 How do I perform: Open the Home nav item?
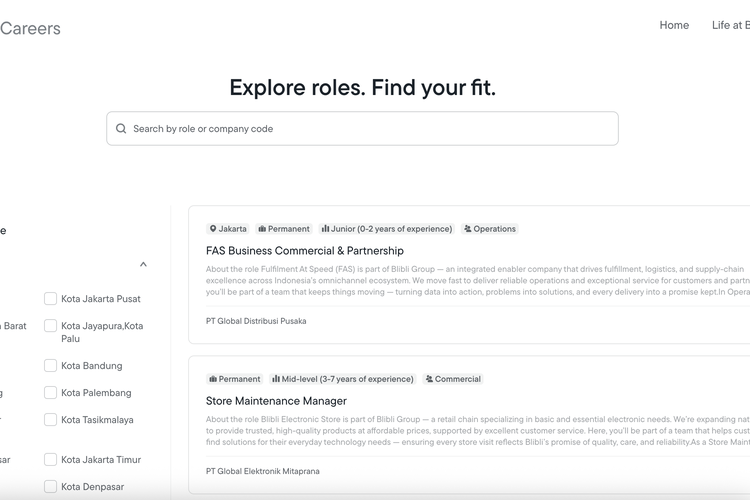click(x=674, y=25)
